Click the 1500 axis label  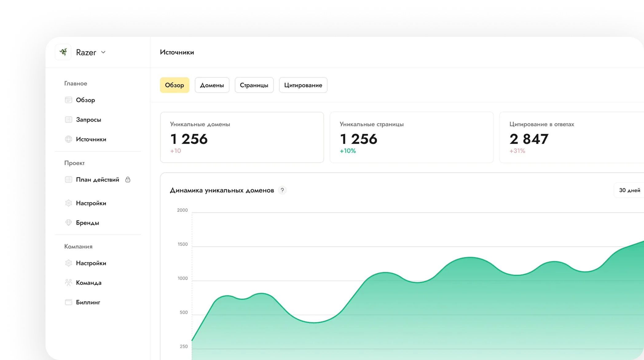(183, 244)
